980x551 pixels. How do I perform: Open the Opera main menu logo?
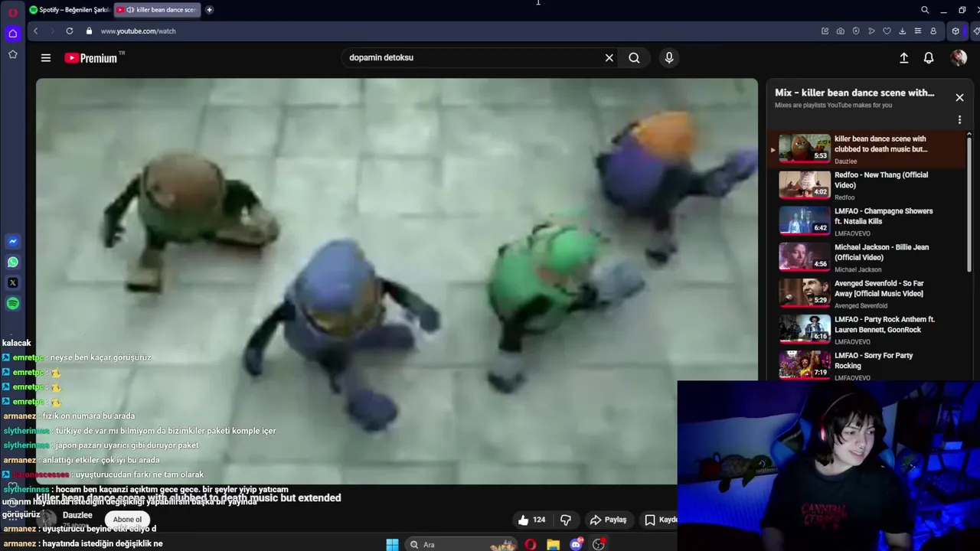(x=12, y=12)
